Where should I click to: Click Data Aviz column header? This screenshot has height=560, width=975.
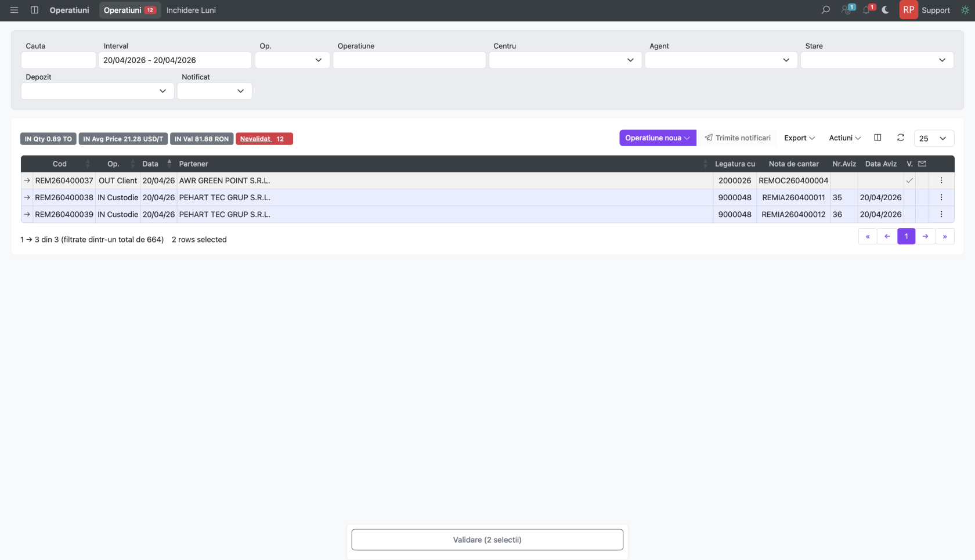point(880,164)
